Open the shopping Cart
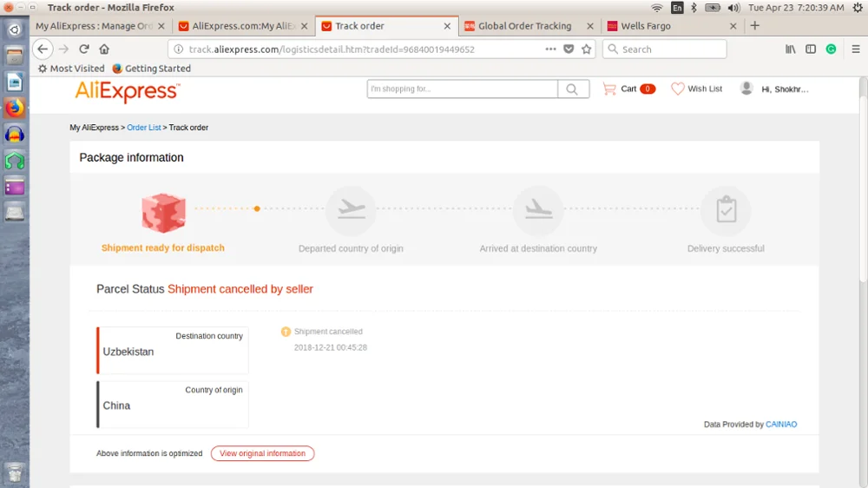This screenshot has height=488, width=868. click(629, 89)
